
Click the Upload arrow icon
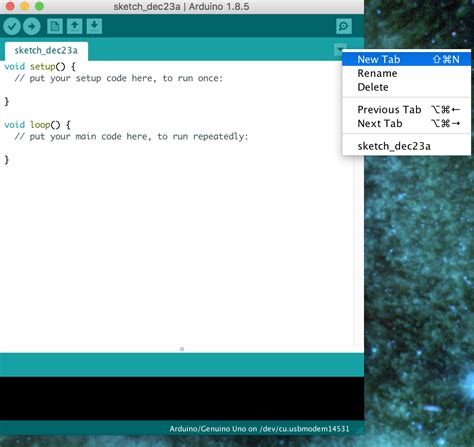coord(32,26)
